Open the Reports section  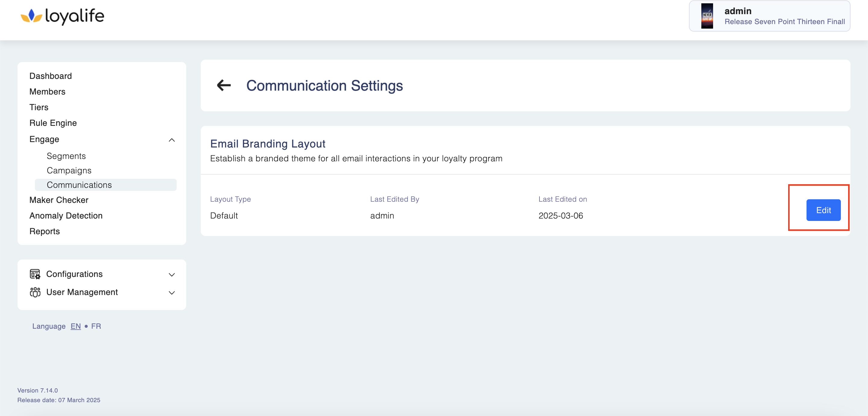[x=45, y=231]
